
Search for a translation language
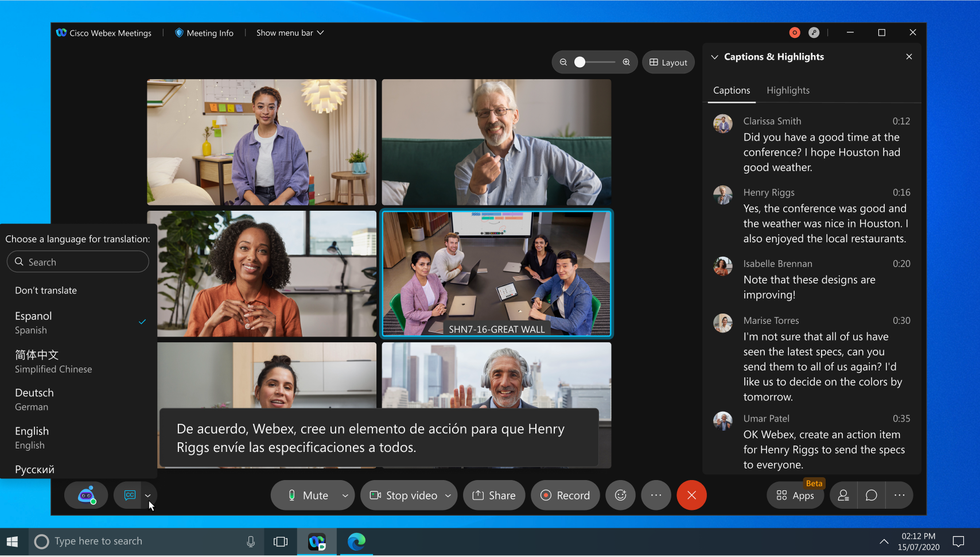(x=78, y=262)
